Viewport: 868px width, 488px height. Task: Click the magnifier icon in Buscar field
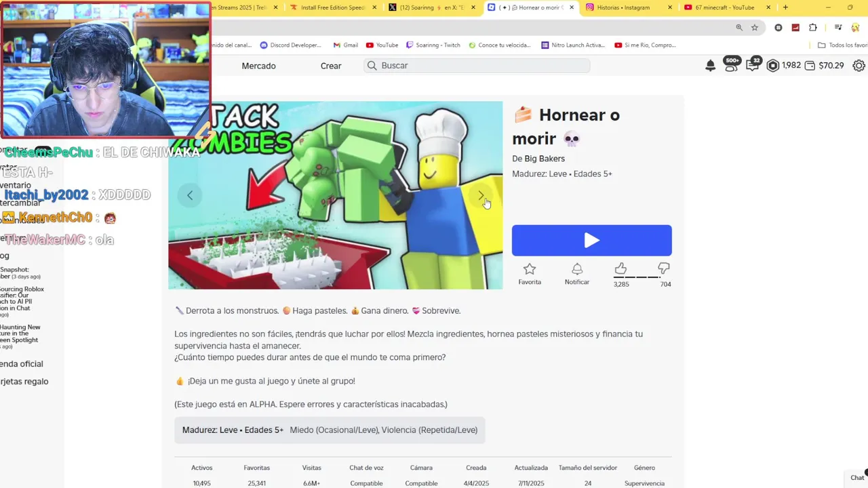tap(372, 66)
